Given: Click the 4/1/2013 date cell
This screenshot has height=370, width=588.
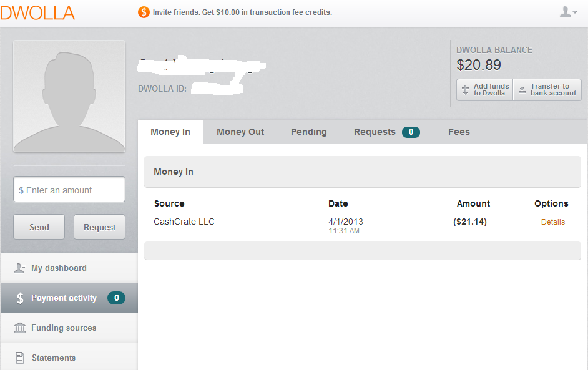Looking at the screenshot, I should tap(346, 222).
